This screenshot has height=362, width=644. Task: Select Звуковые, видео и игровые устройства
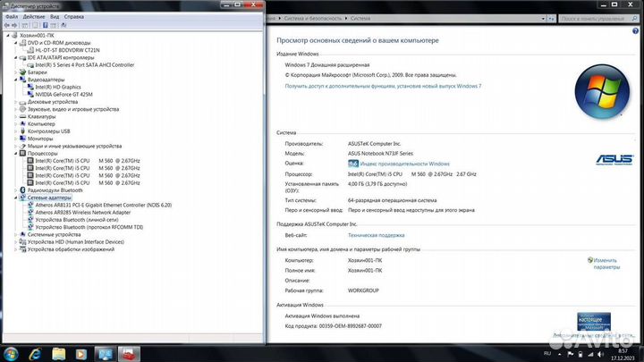73,109
